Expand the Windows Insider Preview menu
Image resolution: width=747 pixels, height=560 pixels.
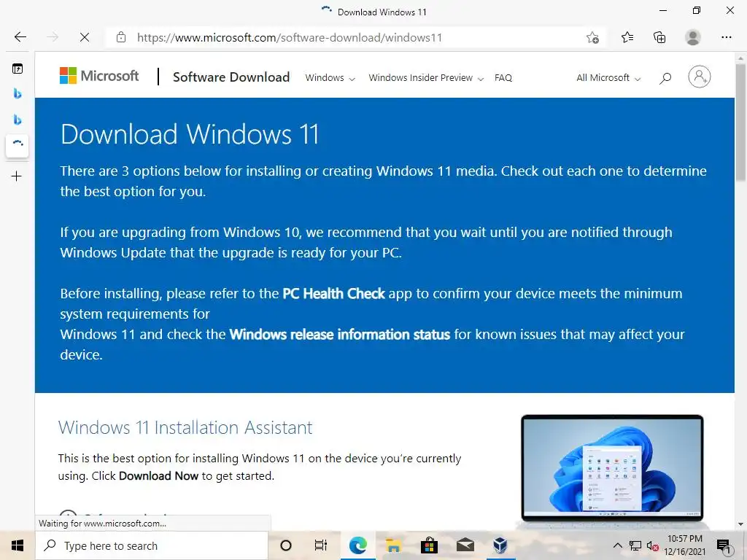pos(426,77)
